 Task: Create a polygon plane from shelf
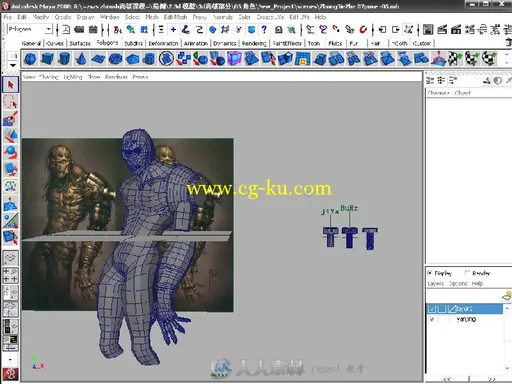point(98,59)
